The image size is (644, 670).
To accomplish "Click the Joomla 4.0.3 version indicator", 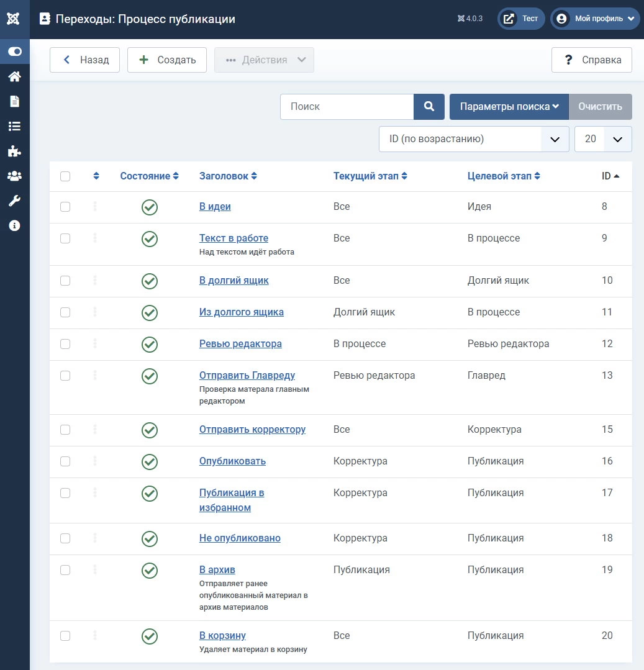I will coord(469,19).
